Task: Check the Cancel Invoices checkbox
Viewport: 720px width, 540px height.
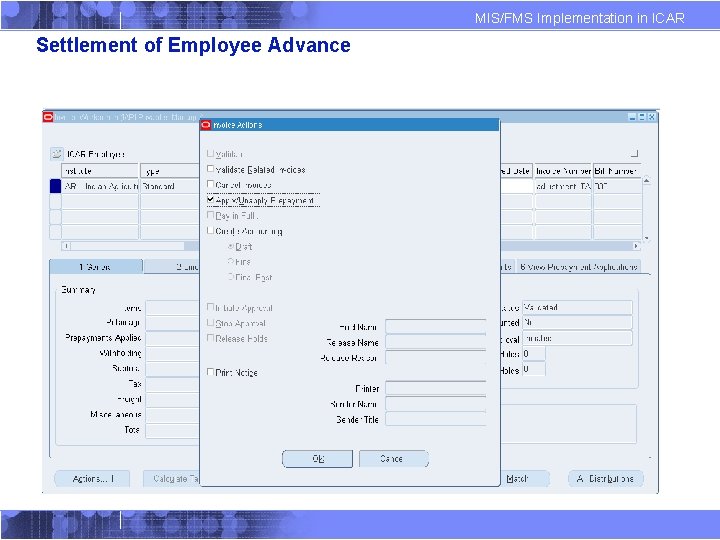Action: point(210,184)
